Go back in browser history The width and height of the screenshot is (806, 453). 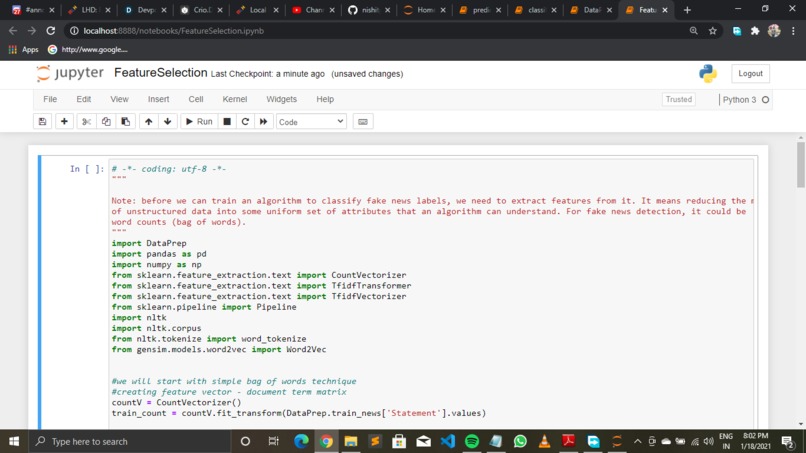(x=13, y=31)
